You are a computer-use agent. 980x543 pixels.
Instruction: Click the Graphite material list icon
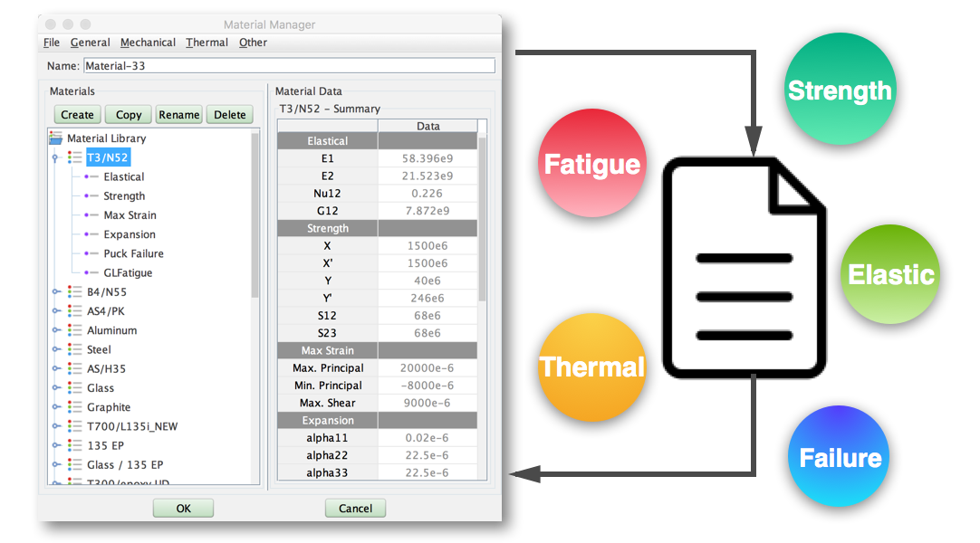click(74, 407)
